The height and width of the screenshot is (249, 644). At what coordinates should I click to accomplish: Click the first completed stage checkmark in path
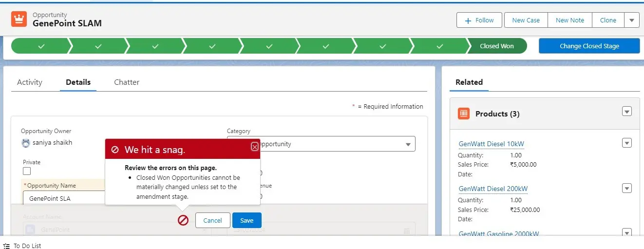41,46
